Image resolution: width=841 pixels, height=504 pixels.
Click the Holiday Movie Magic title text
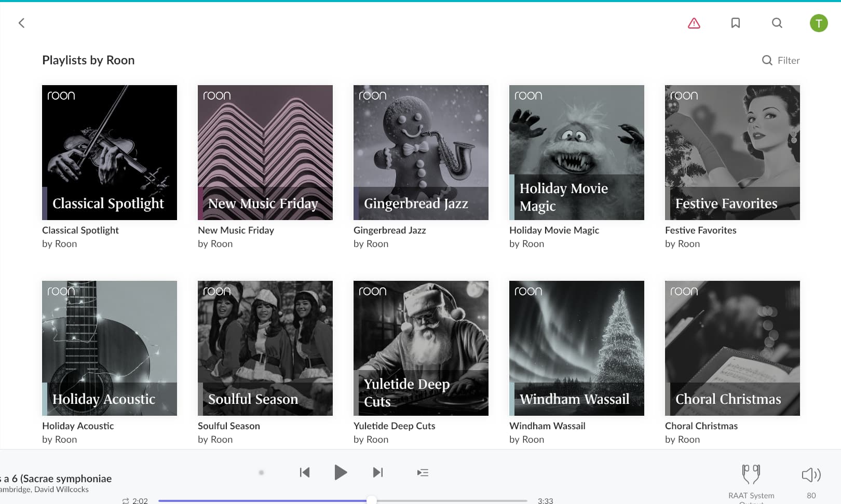554,230
